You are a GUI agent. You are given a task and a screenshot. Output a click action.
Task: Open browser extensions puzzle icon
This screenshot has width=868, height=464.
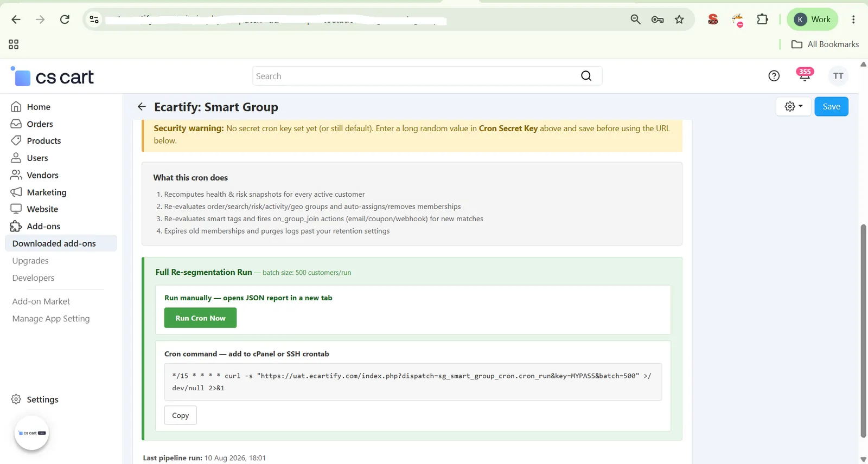point(762,20)
